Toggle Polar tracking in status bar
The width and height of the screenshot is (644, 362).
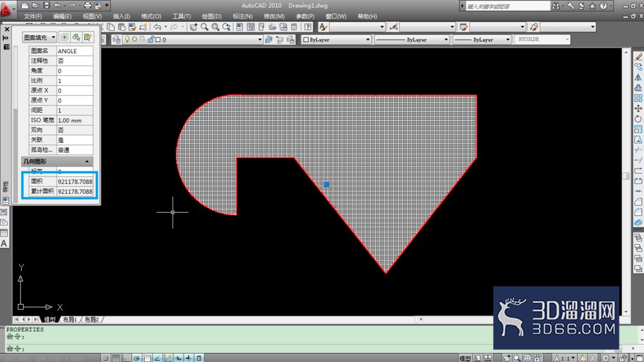point(137,358)
